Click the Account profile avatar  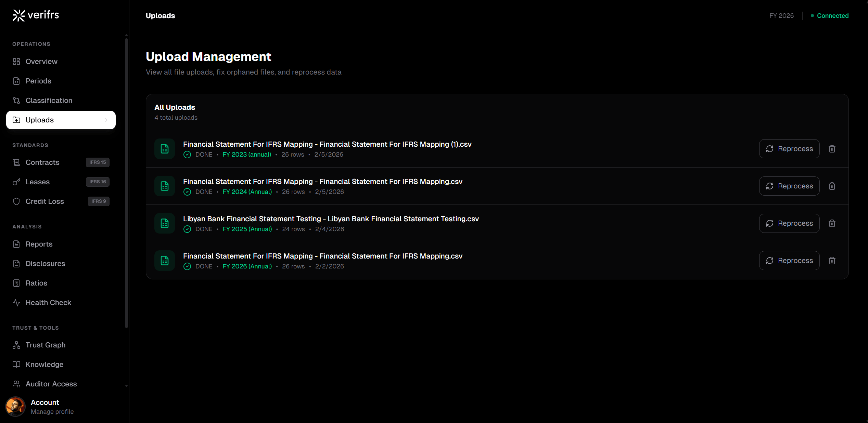pyautogui.click(x=15, y=407)
